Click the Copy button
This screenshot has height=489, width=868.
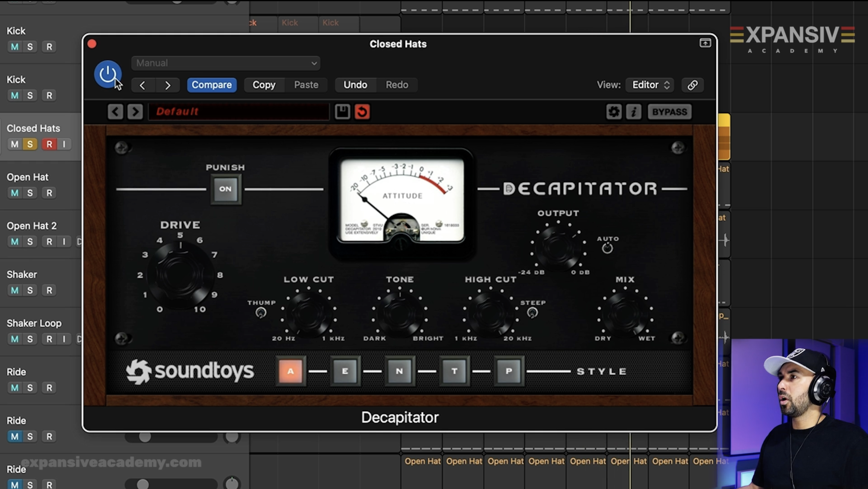pyautogui.click(x=264, y=85)
